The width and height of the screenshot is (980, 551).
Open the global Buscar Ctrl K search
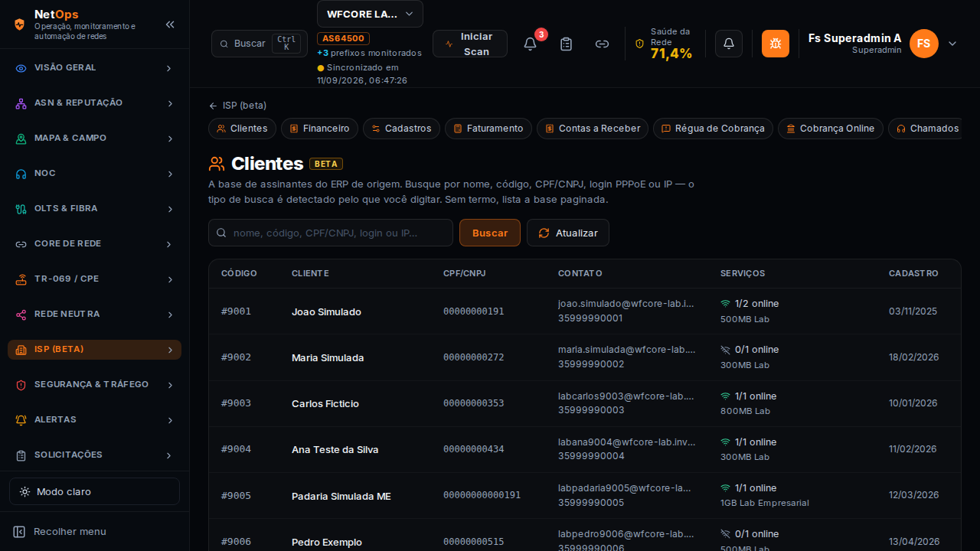[x=259, y=44]
